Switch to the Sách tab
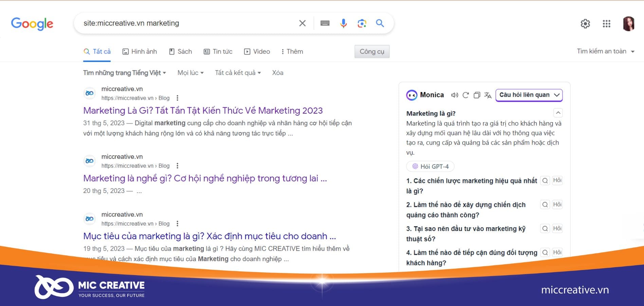Screen dimensions: 644x306 point(180,52)
